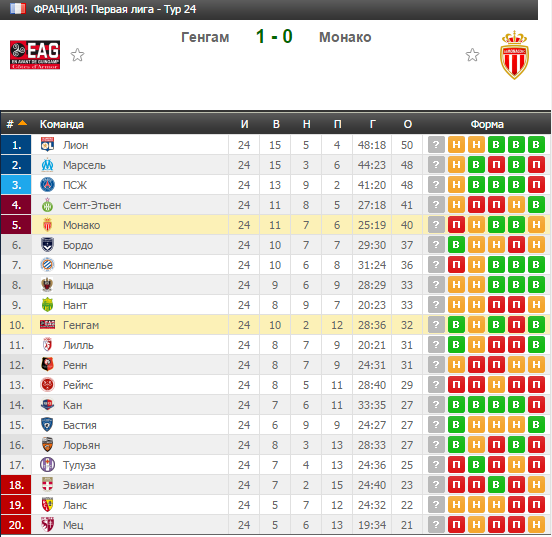
Task: Open the Сент-Этьен team link
Action: coord(92,205)
